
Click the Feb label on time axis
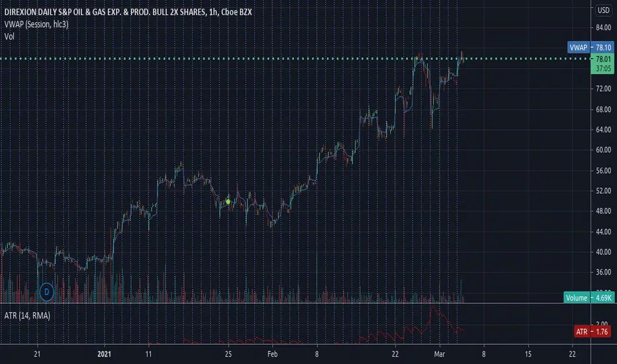pos(272,354)
